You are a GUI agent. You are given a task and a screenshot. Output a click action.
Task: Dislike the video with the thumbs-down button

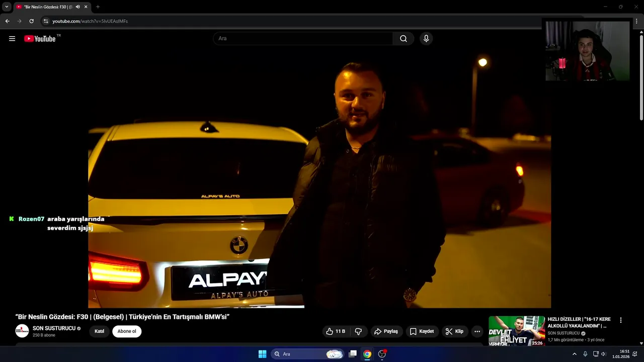coord(358,331)
